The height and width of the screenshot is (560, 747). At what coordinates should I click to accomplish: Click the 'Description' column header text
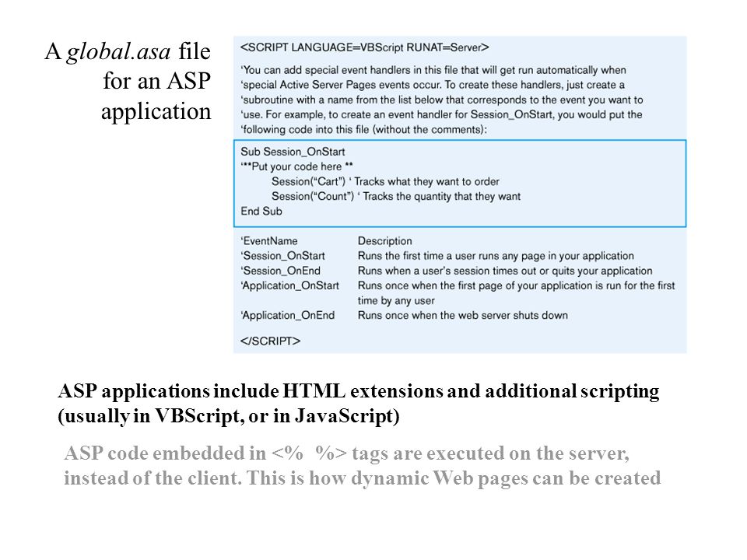[384, 241]
